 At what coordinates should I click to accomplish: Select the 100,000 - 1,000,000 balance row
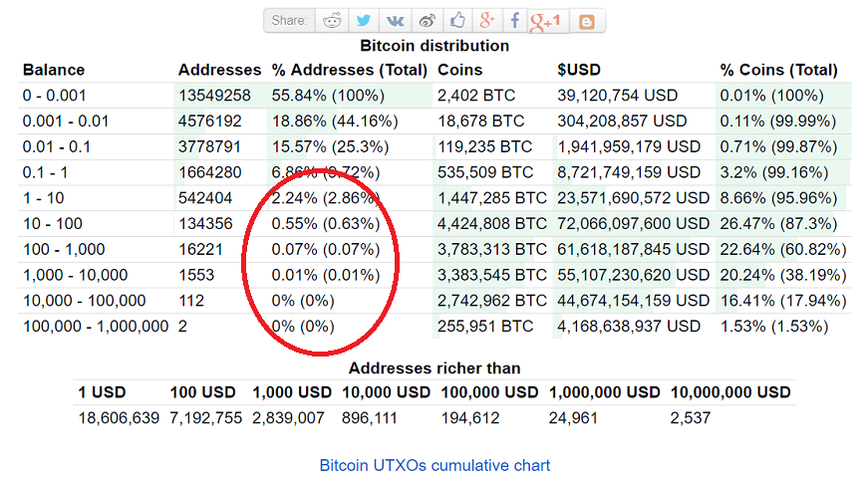point(96,327)
